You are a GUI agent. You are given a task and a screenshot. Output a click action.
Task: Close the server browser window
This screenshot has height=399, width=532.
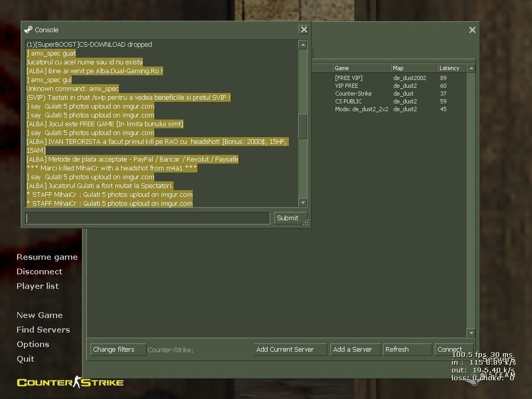tap(472, 30)
